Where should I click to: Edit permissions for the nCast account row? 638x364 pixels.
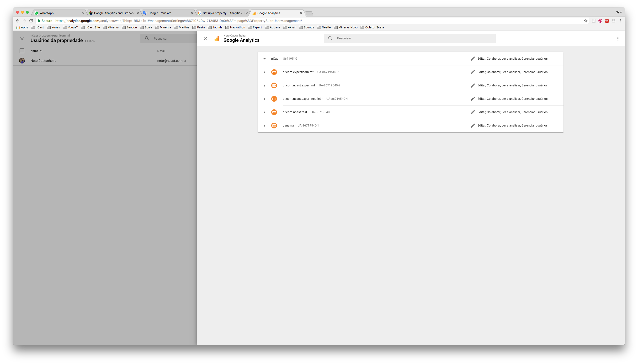pyautogui.click(x=472, y=58)
